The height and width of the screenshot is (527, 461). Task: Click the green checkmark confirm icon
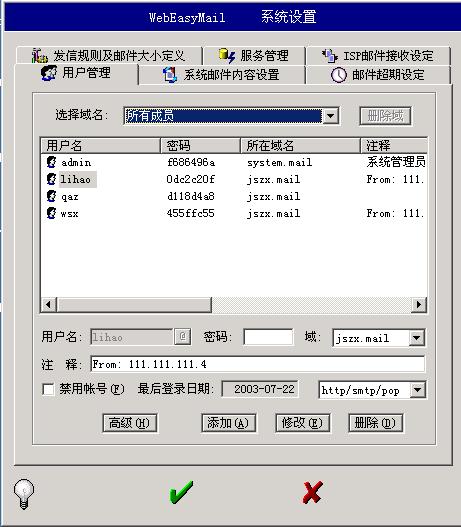pyautogui.click(x=181, y=492)
